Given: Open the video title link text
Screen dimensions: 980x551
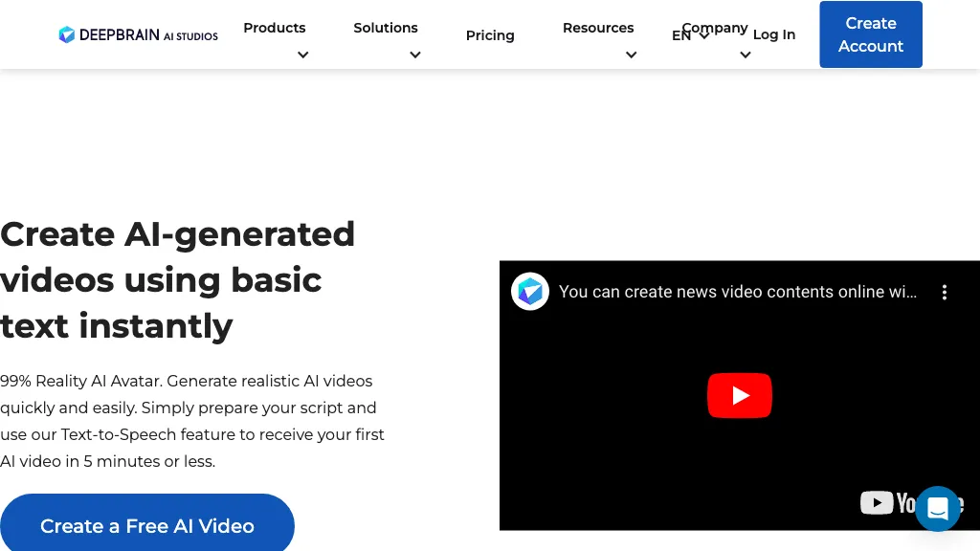Looking at the screenshot, I should pos(737,292).
